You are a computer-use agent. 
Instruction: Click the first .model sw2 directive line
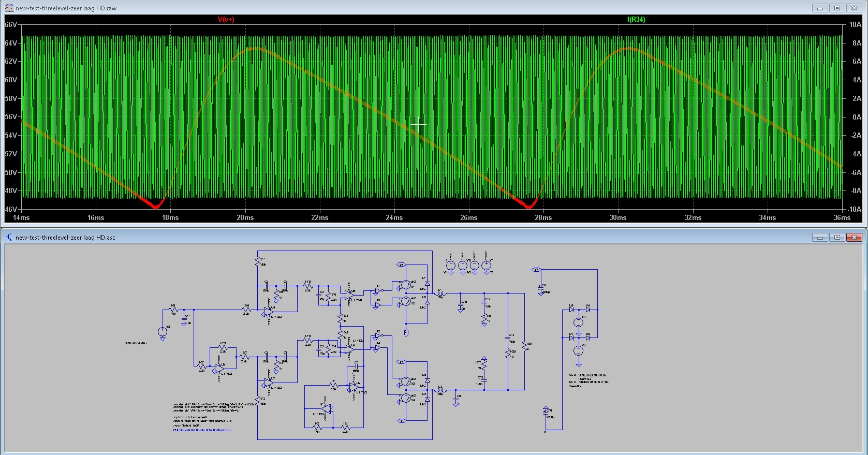tap(214, 403)
